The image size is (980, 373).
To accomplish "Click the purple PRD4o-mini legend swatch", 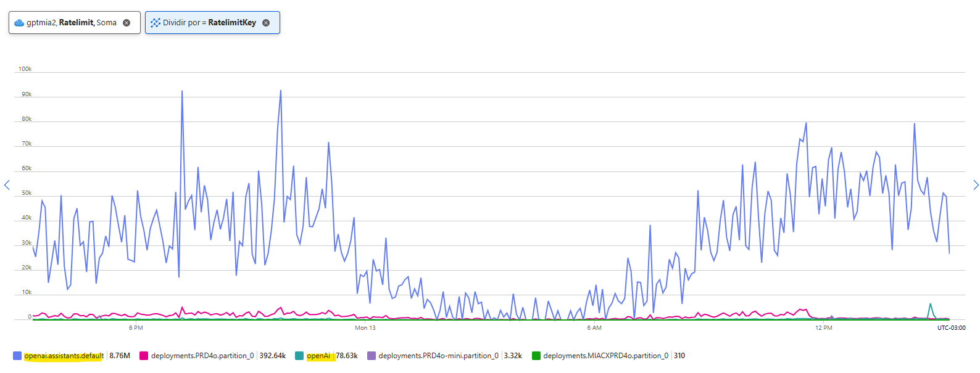I will [372, 356].
